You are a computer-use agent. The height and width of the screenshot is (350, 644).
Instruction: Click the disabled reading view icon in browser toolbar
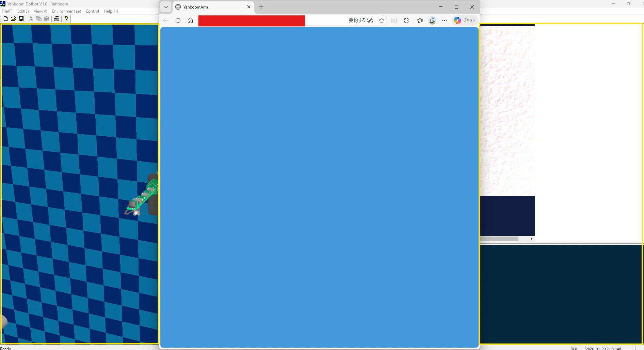tap(394, 20)
